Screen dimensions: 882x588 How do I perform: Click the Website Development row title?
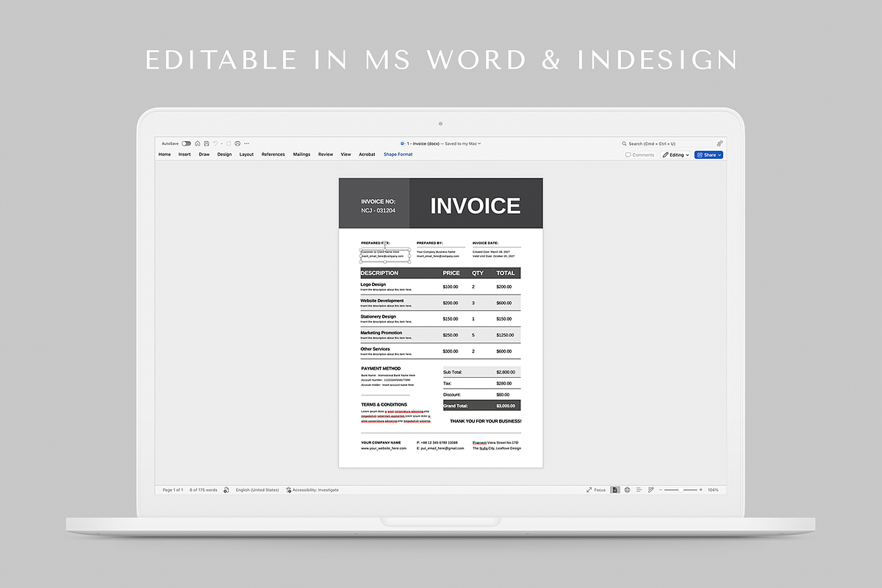(381, 301)
